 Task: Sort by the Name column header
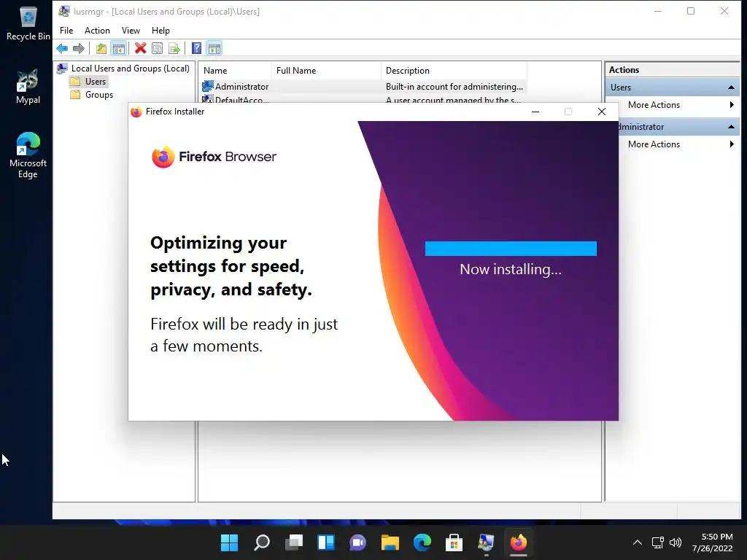(x=235, y=71)
